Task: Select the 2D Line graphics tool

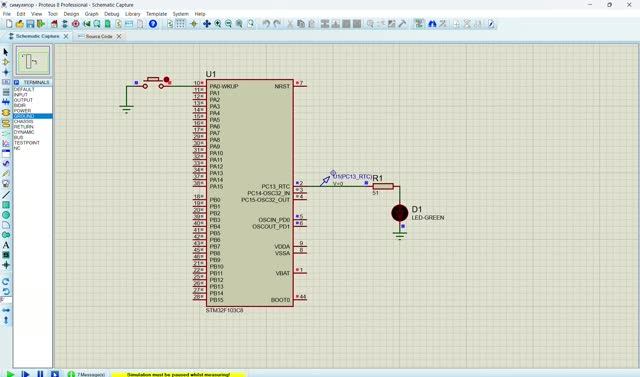Action: click(x=6, y=195)
